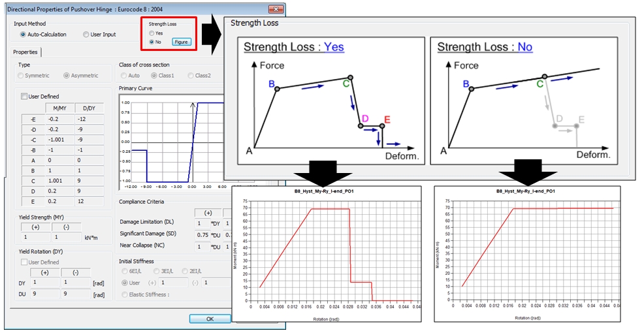This screenshot has width=644, height=333.
Task: Click the Compliance Criteria label
Action: click(x=141, y=202)
